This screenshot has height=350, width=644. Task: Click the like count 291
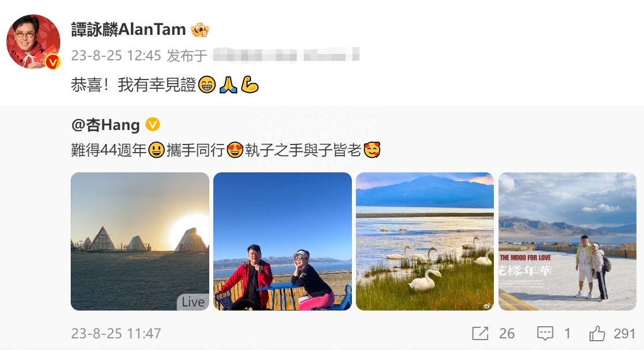coord(624,333)
